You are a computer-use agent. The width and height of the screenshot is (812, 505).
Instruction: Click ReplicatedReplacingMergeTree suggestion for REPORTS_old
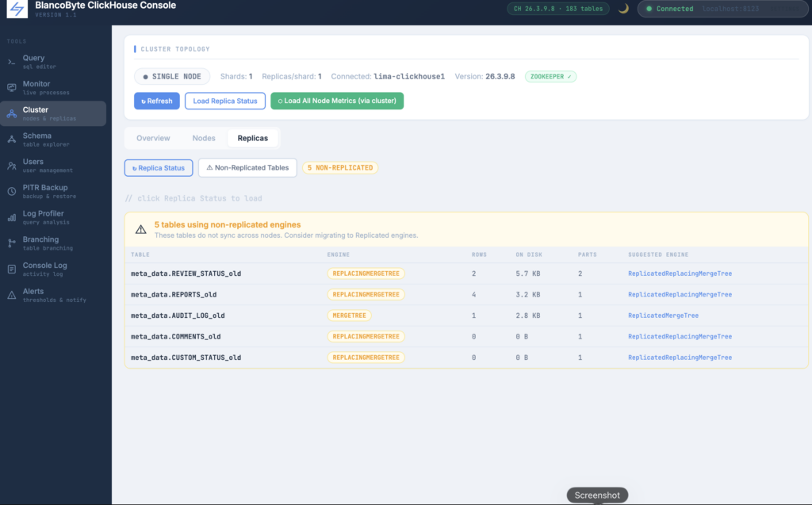click(680, 295)
